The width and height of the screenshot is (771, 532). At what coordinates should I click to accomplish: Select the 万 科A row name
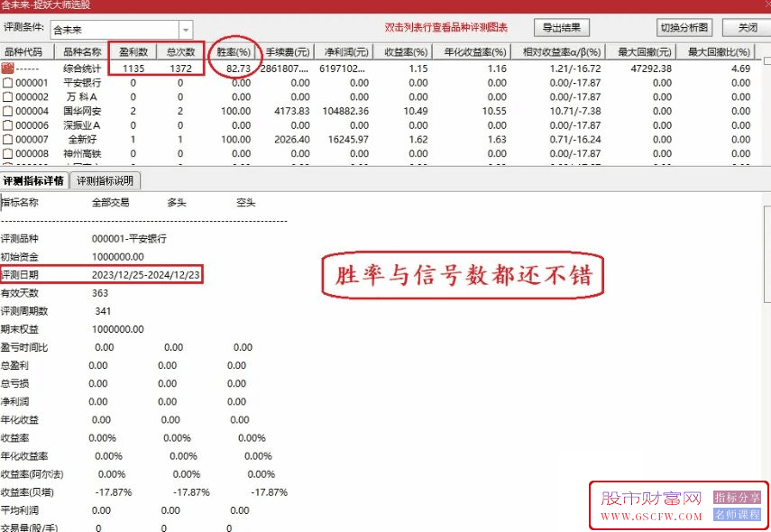coord(82,96)
